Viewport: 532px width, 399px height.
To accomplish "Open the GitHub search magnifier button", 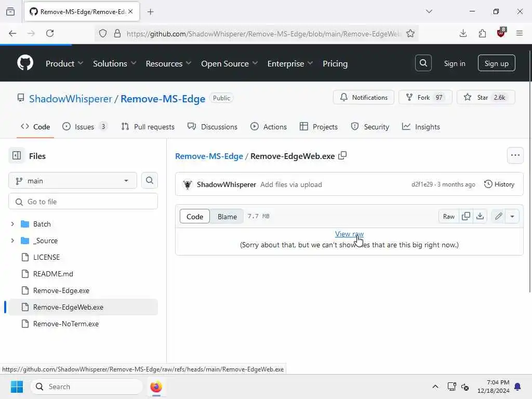I will [423, 63].
